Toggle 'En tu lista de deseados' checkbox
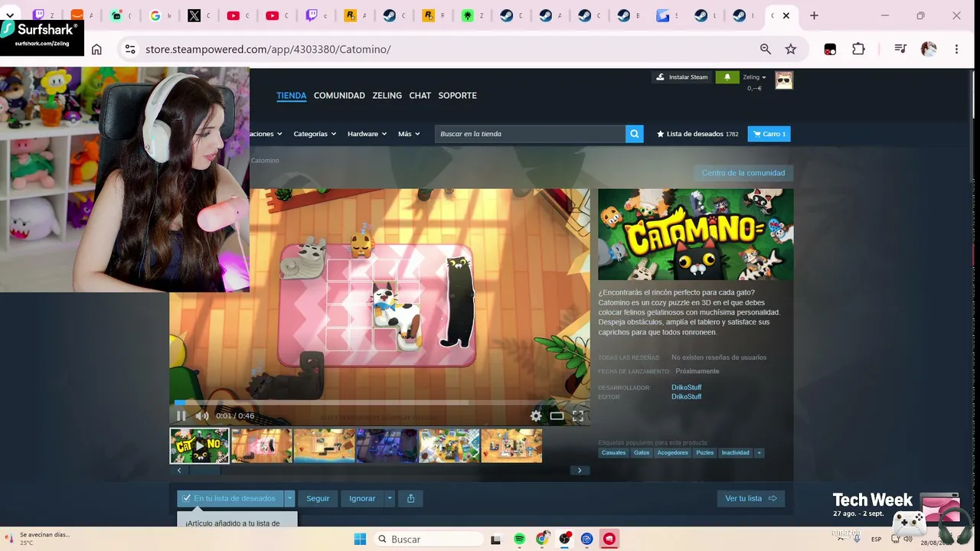 coord(230,498)
